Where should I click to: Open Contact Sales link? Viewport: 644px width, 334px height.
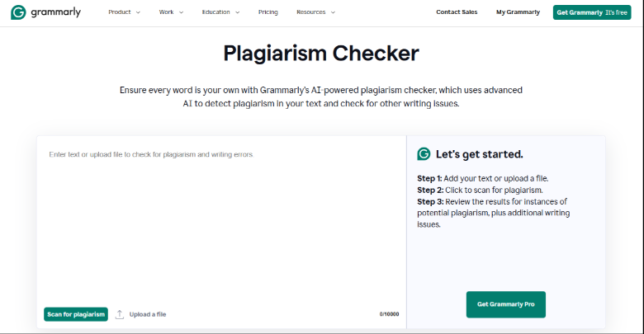point(457,12)
